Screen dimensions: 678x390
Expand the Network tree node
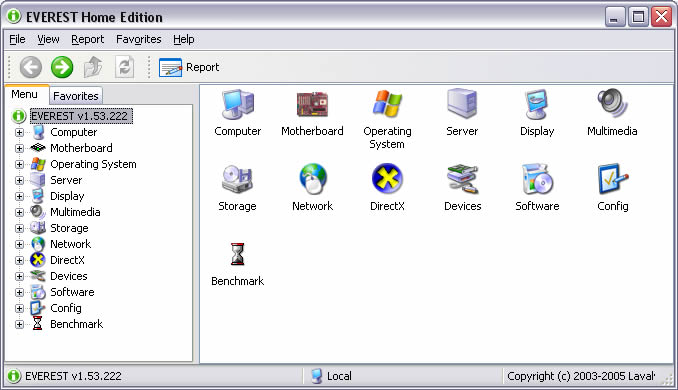19,244
